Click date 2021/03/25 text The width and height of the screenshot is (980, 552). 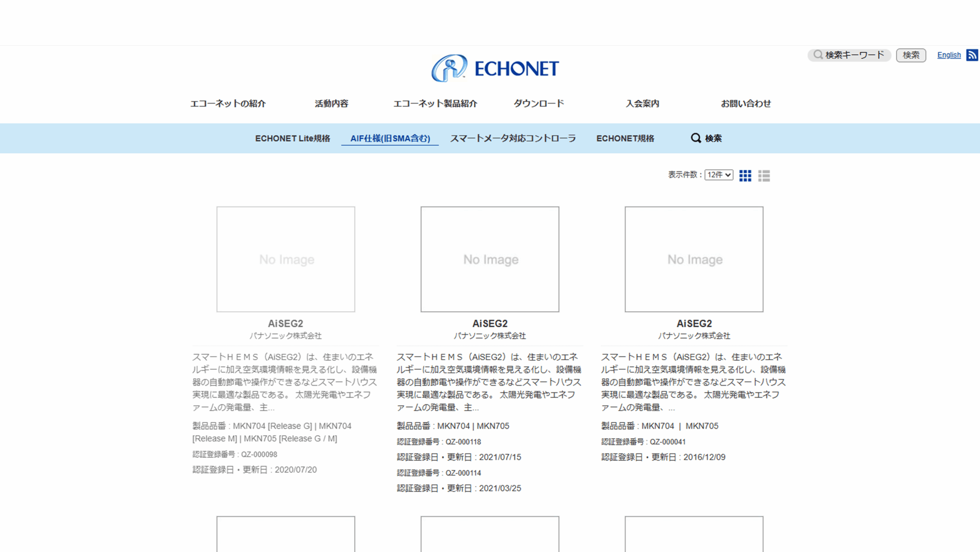point(500,488)
